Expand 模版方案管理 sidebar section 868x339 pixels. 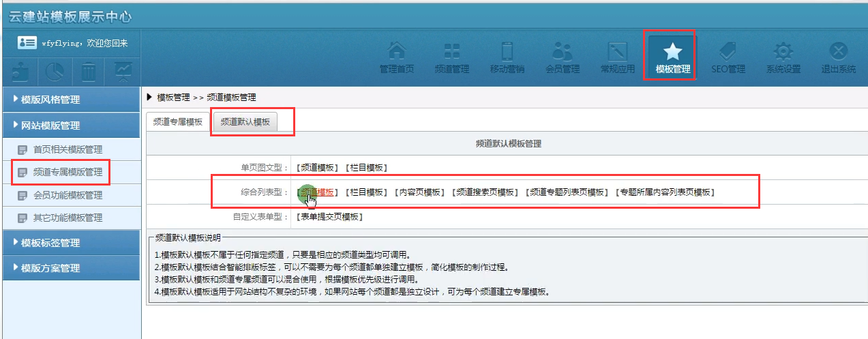click(70, 268)
